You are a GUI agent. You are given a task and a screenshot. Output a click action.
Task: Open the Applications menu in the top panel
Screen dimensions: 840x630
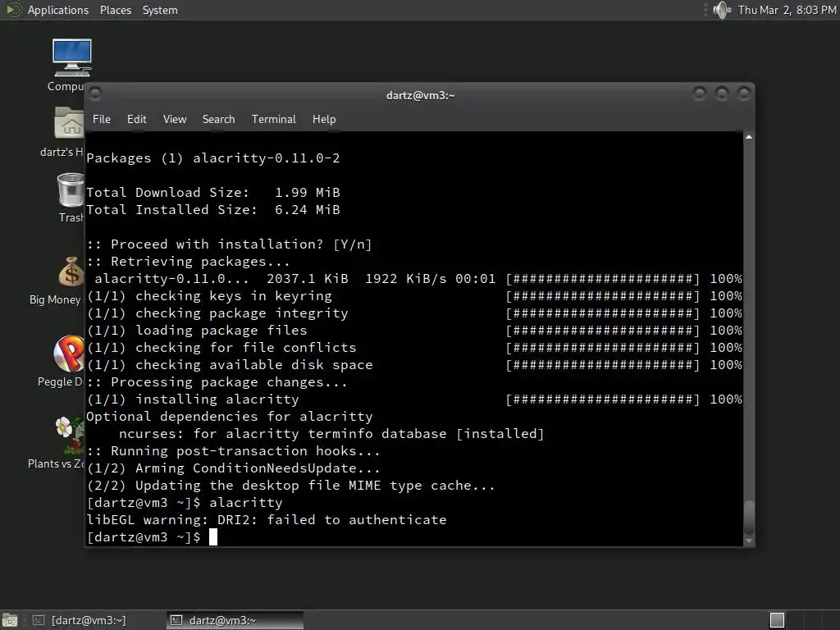58,10
